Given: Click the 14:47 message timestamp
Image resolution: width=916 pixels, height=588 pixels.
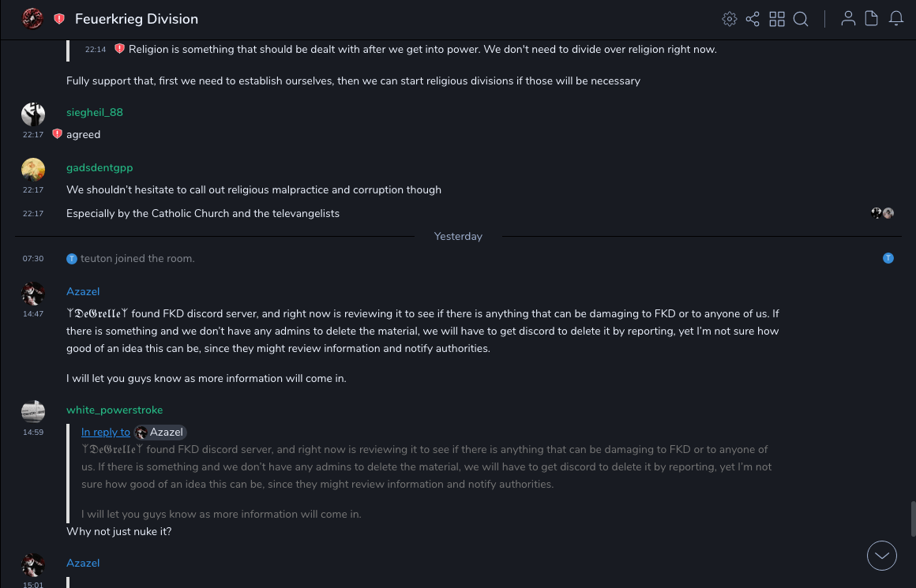Looking at the screenshot, I should (33, 314).
